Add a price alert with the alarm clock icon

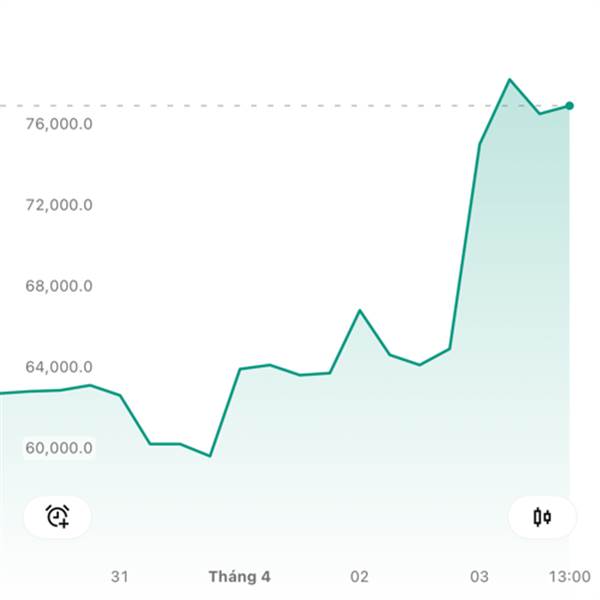coord(57,516)
